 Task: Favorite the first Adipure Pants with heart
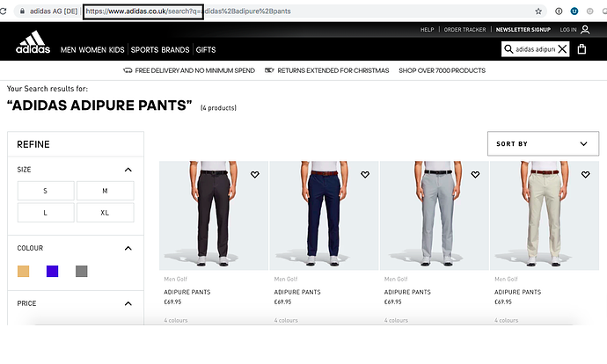[255, 174]
